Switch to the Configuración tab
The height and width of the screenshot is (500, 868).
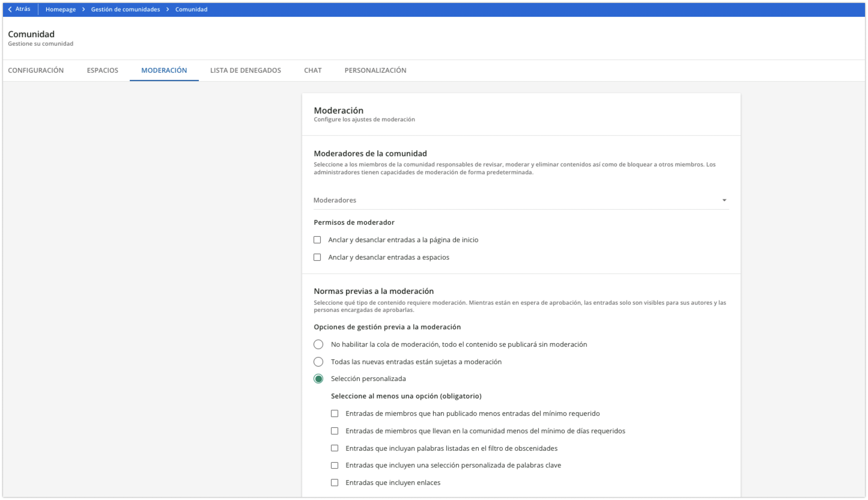[36, 70]
